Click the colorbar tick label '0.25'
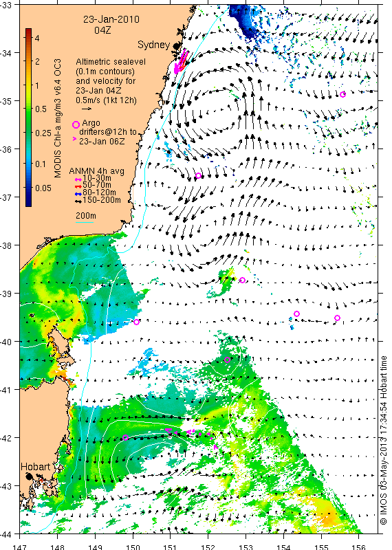392x550 pixels. coord(43,133)
